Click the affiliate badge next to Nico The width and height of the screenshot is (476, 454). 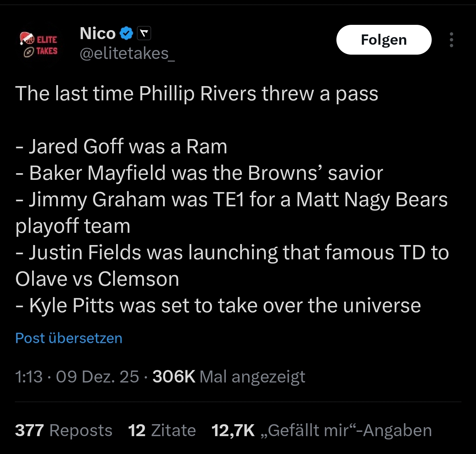(144, 33)
